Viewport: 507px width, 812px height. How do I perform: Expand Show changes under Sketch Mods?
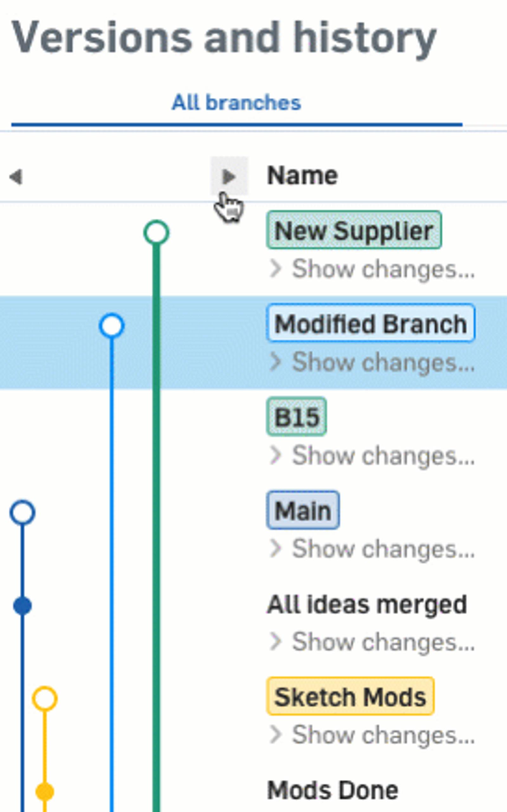pyautogui.click(x=373, y=735)
